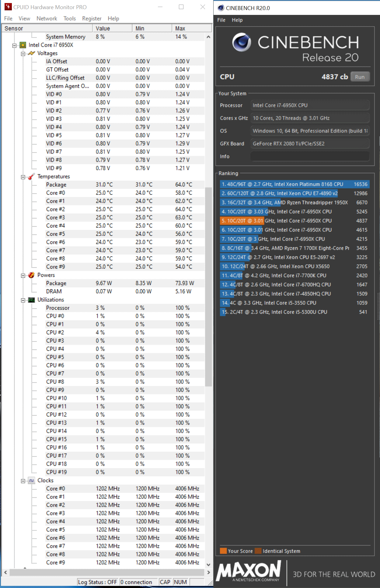Collapse the Intel Core i7 6950X node
Screen dimensions: 380x588
pyautogui.click(x=14, y=46)
